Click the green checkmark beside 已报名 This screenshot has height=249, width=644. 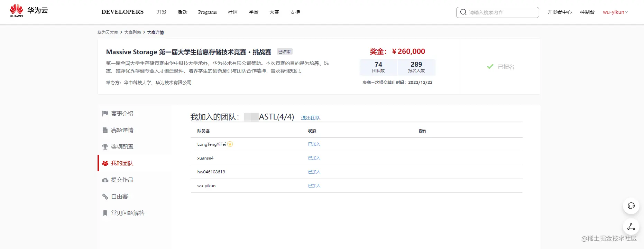click(490, 66)
